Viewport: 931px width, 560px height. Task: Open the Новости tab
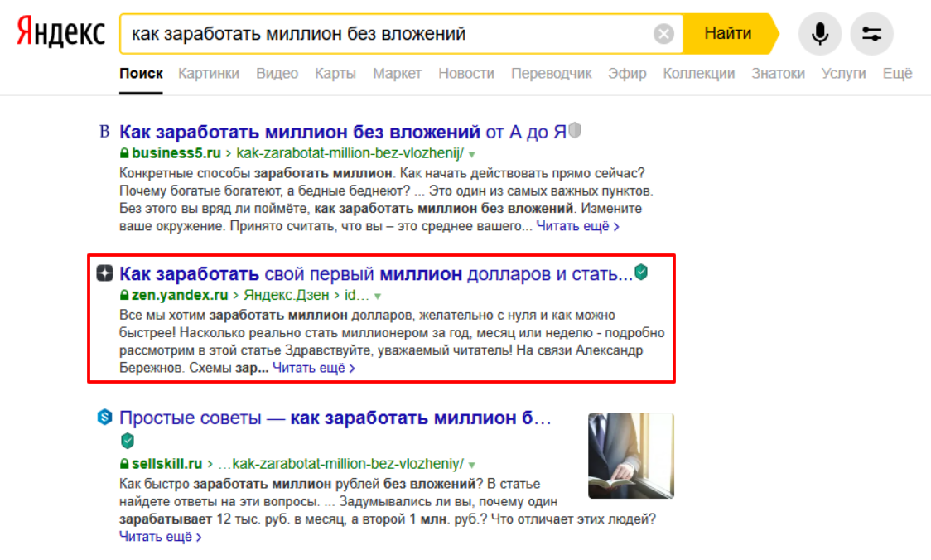[x=466, y=74]
